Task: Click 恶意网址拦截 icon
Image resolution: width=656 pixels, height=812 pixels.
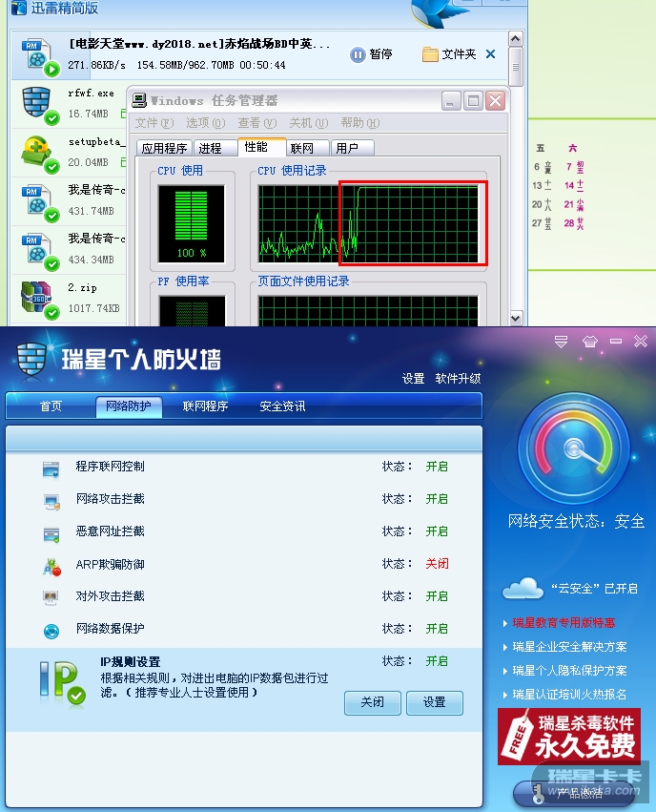Action: tap(51, 534)
